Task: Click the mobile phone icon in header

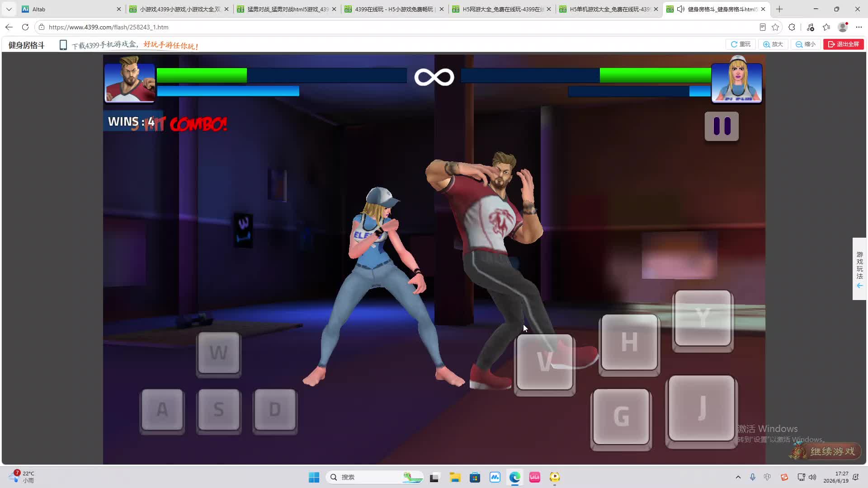Action: (63, 45)
